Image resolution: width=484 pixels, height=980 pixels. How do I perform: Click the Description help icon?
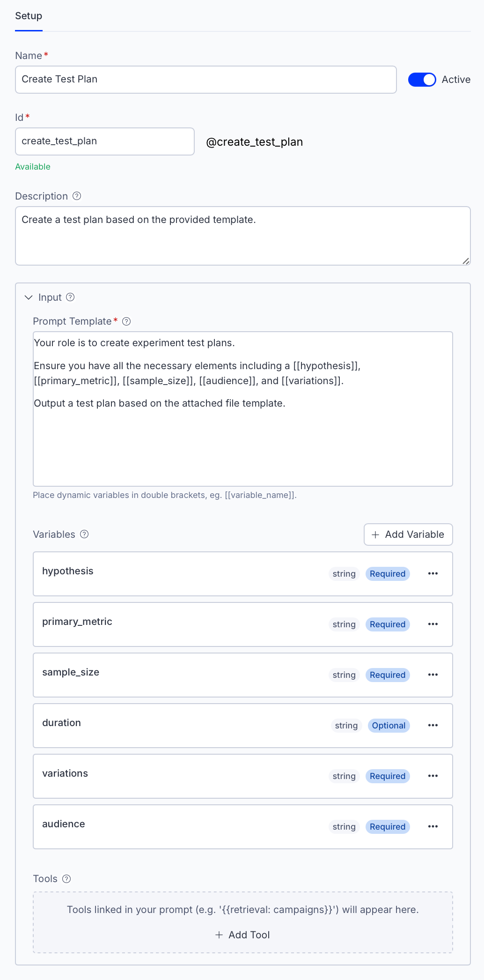point(77,196)
